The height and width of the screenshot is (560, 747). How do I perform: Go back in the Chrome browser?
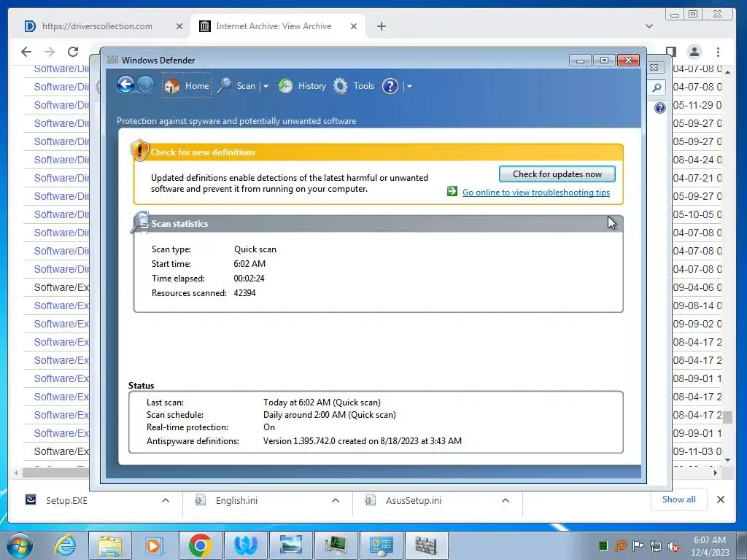coord(26,52)
